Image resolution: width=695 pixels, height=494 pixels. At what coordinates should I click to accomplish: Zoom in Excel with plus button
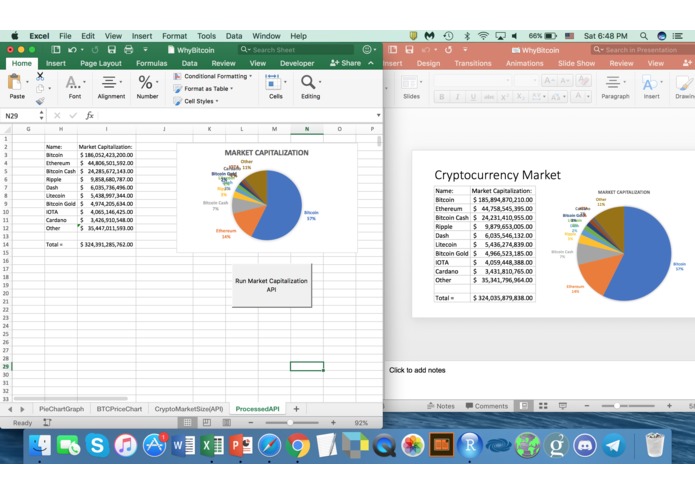333,423
